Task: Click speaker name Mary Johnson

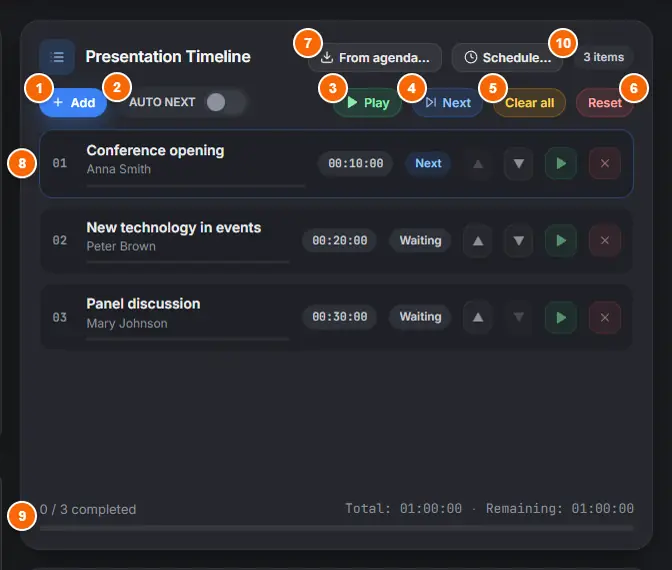Action: click(127, 324)
